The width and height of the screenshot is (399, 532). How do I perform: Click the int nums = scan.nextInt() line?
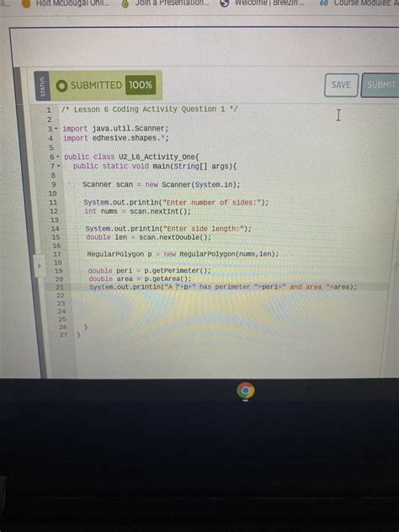pyautogui.click(x=138, y=211)
